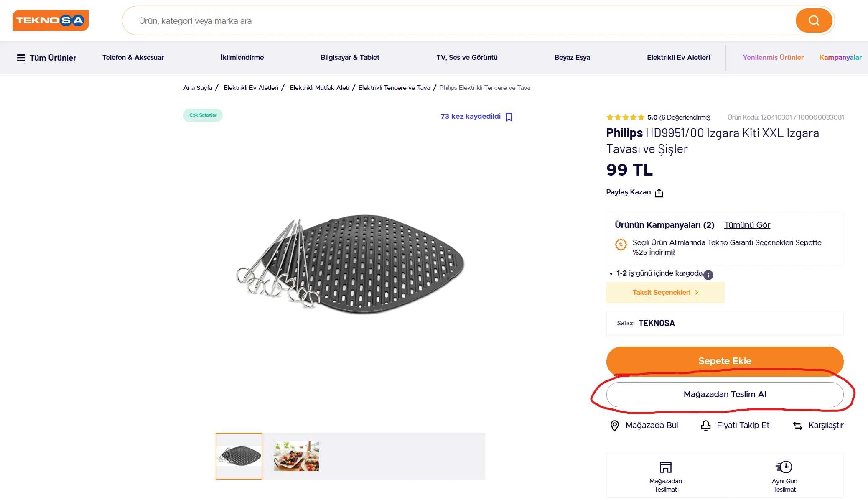Select the Aynı Gün Teslimat clock icon
The width and height of the screenshot is (868, 500).
(x=784, y=467)
